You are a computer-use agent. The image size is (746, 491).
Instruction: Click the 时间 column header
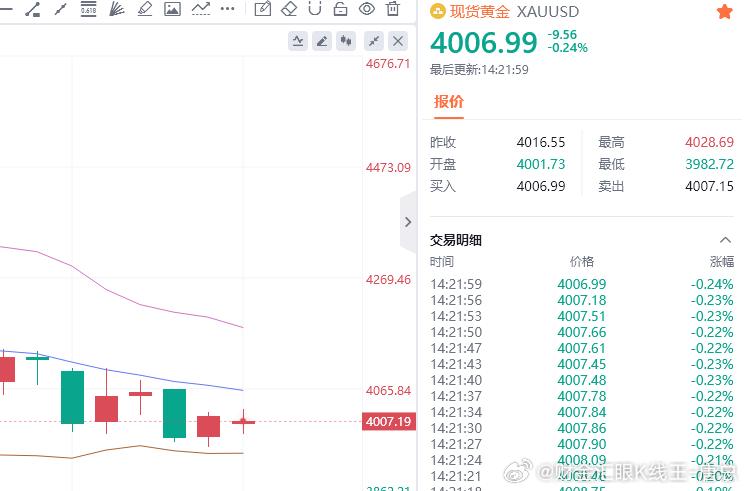pyautogui.click(x=442, y=262)
